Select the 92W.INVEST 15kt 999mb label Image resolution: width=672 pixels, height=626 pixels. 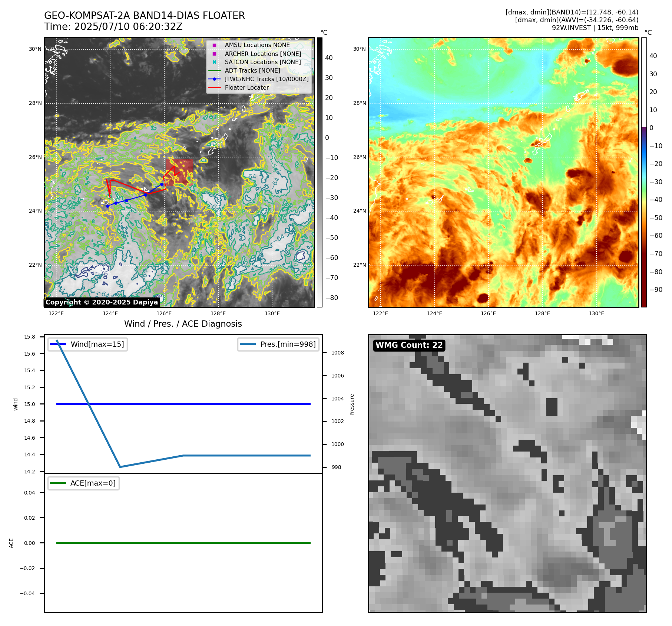pyautogui.click(x=595, y=28)
